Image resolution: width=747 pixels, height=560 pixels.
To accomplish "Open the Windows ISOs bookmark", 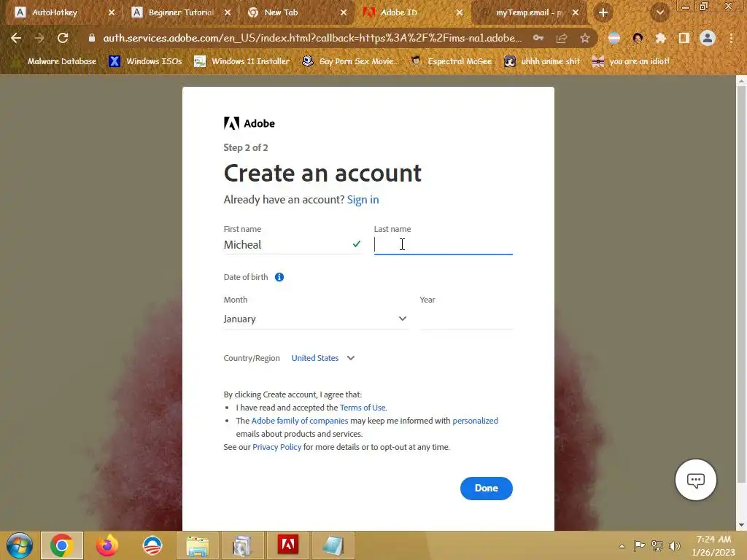I will pyautogui.click(x=145, y=61).
